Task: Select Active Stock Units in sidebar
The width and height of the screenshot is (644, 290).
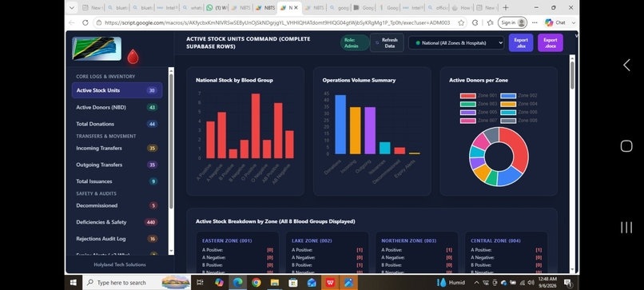Action: tap(117, 90)
